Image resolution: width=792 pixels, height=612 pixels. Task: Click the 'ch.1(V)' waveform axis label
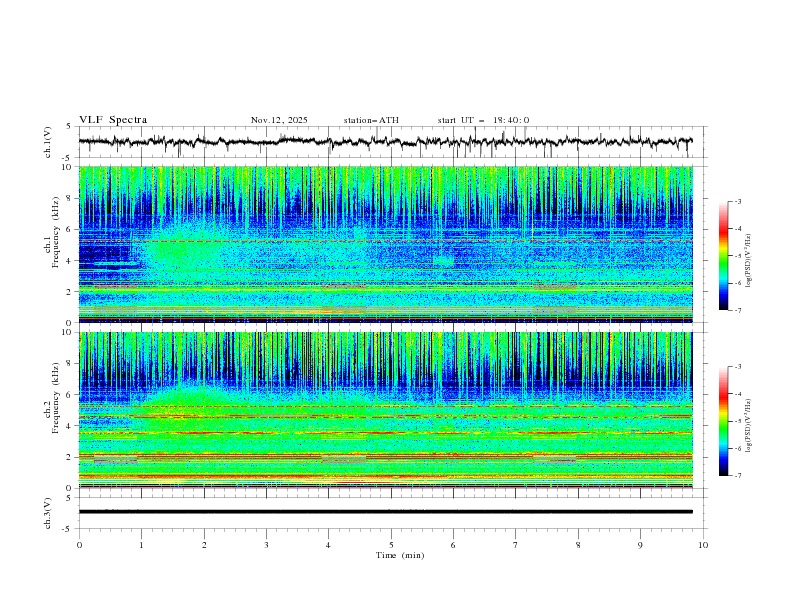point(48,142)
